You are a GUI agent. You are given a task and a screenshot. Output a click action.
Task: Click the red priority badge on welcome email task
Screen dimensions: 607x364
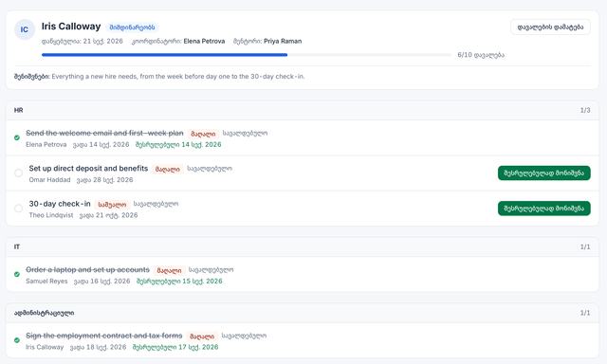coord(203,134)
